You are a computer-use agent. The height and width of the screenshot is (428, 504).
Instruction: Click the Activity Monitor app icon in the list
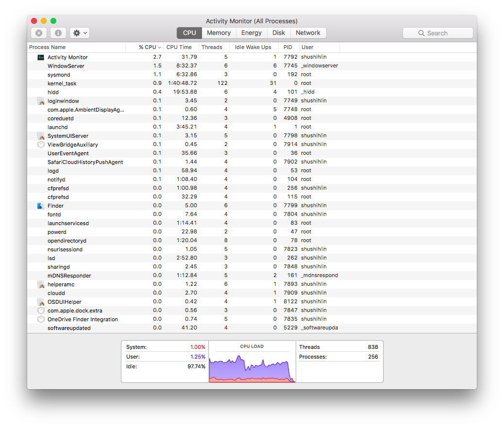point(41,57)
